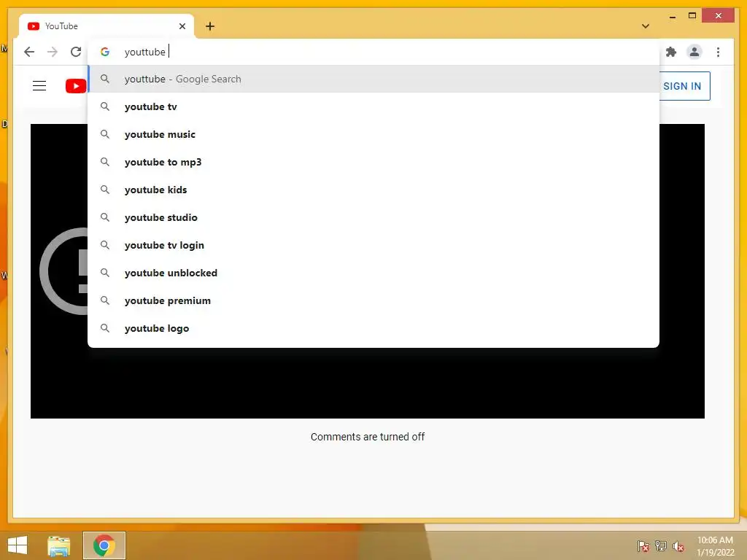Open the Action Center flag tray icon
This screenshot has height=560, width=747.
(x=643, y=546)
